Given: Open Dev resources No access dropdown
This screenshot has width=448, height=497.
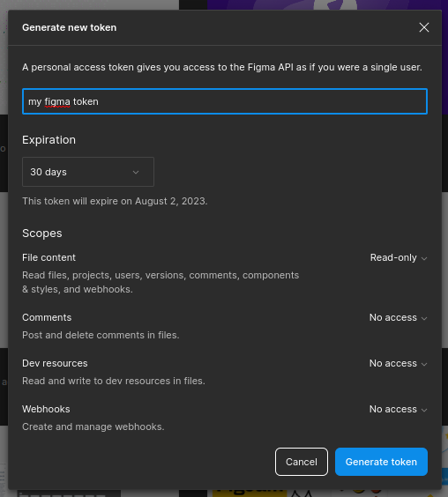Looking at the screenshot, I should (399, 363).
